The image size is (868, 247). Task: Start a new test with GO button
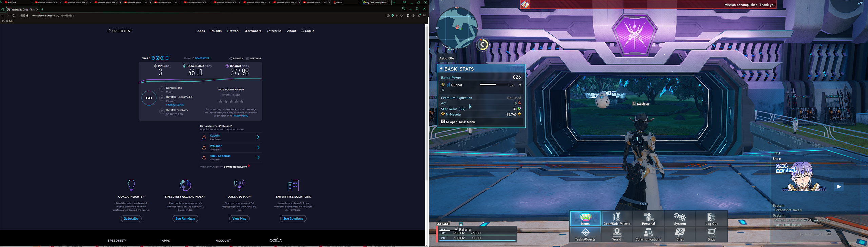tap(149, 98)
